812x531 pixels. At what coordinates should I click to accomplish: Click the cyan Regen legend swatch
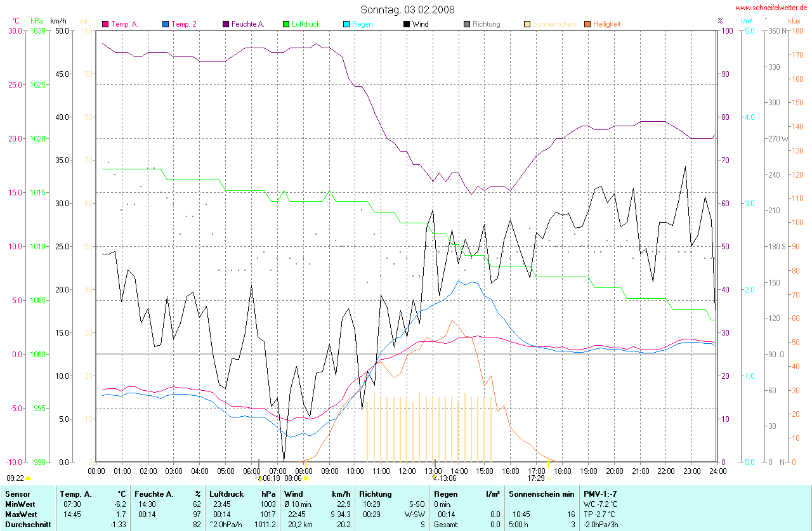click(346, 24)
